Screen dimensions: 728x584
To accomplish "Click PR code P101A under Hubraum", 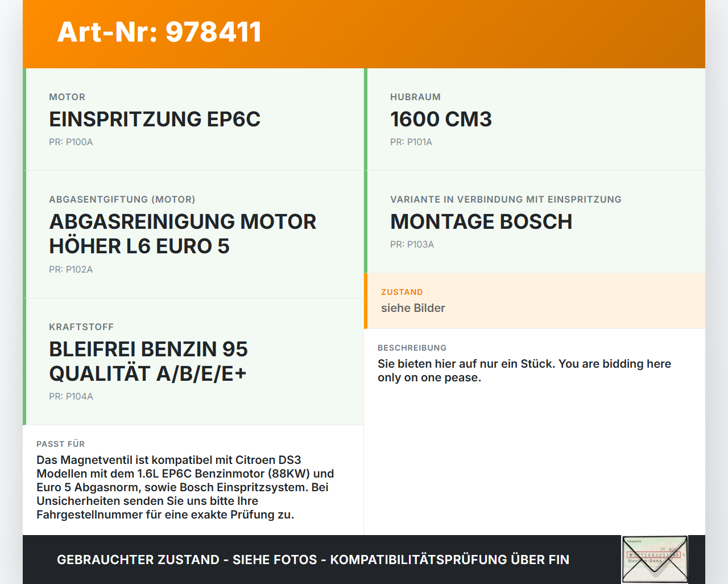I will tap(411, 142).
